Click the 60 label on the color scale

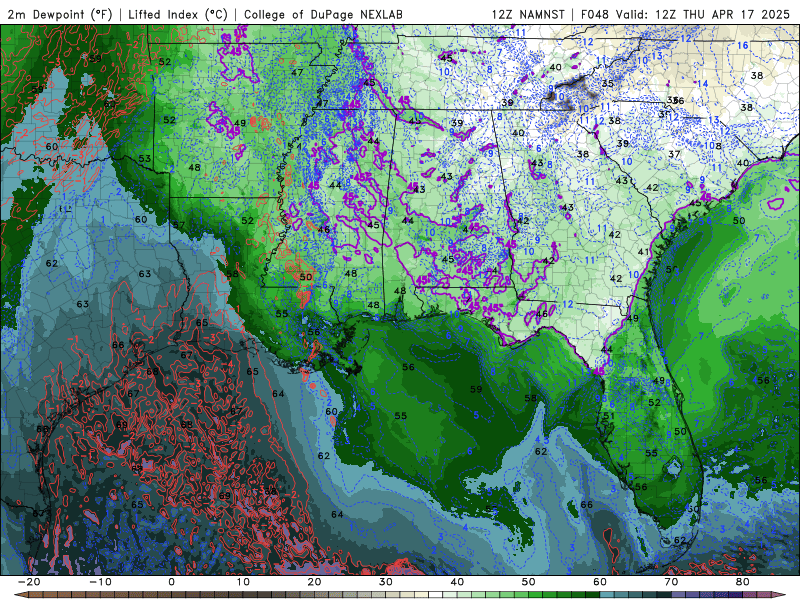coord(600,582)
